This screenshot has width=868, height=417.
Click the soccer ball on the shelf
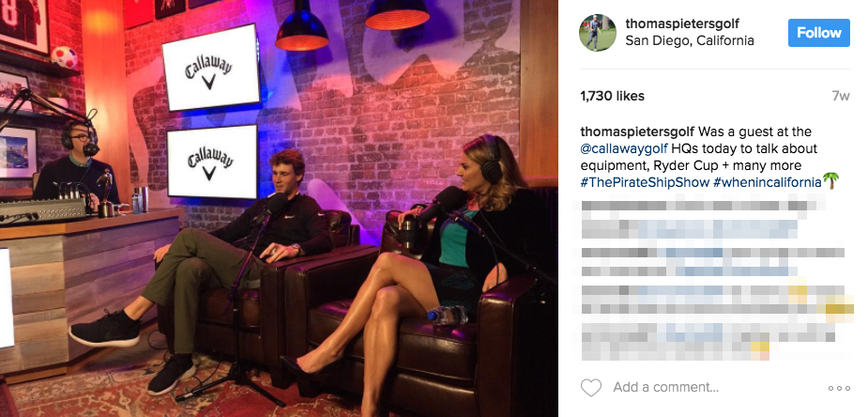(65, 57)
